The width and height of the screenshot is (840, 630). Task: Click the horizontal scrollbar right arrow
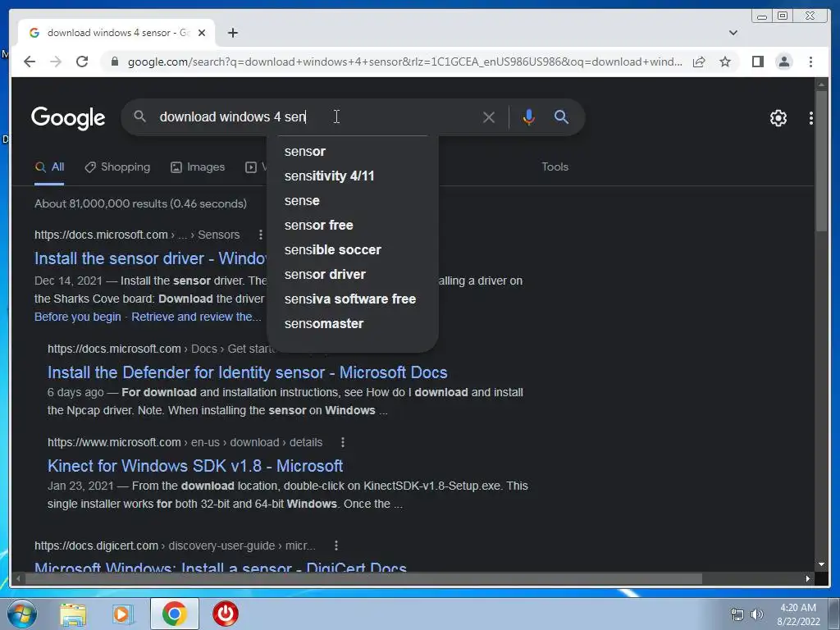pos(807,578)
